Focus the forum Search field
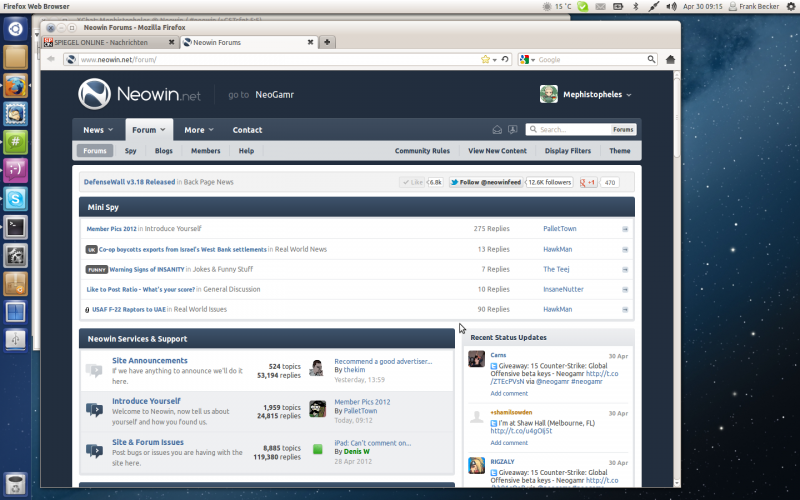Viewport: 800px width, 500px height. 568,130
